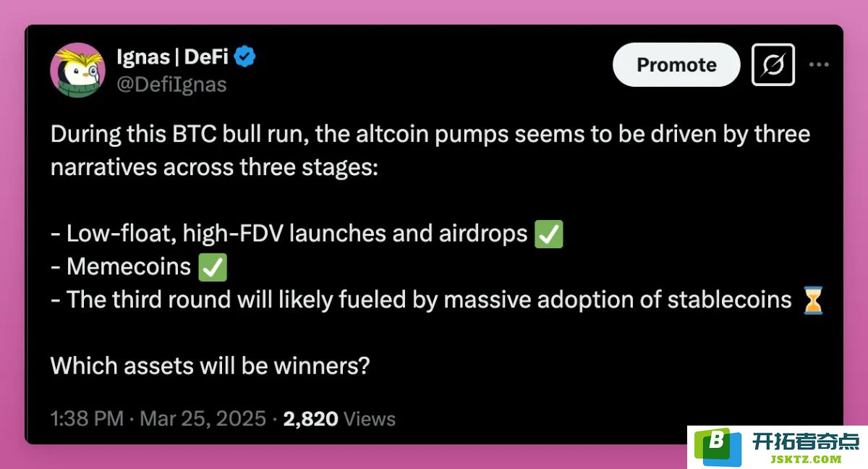Click the hourglass emoji after stablecoins
868x469 pixels.
(x=814, y=300)
